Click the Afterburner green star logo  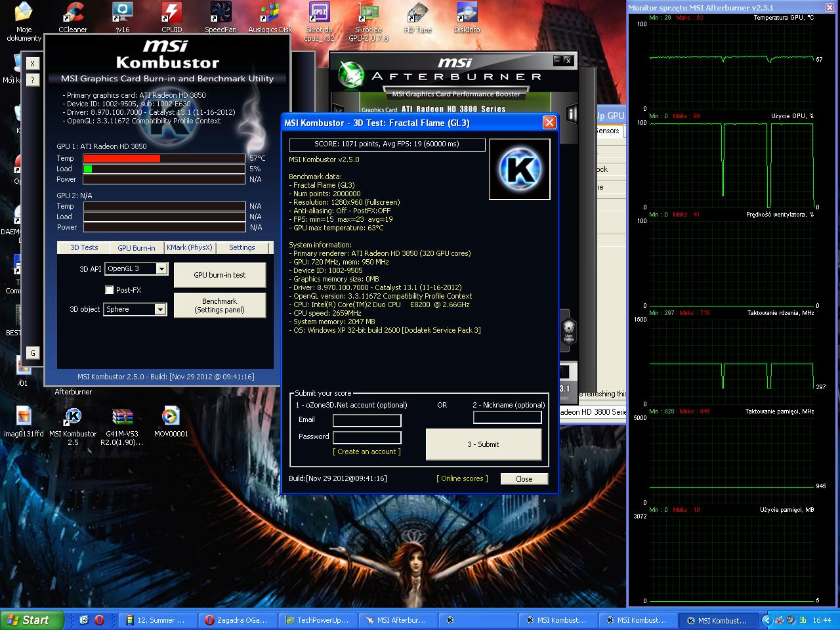(351, 75)
